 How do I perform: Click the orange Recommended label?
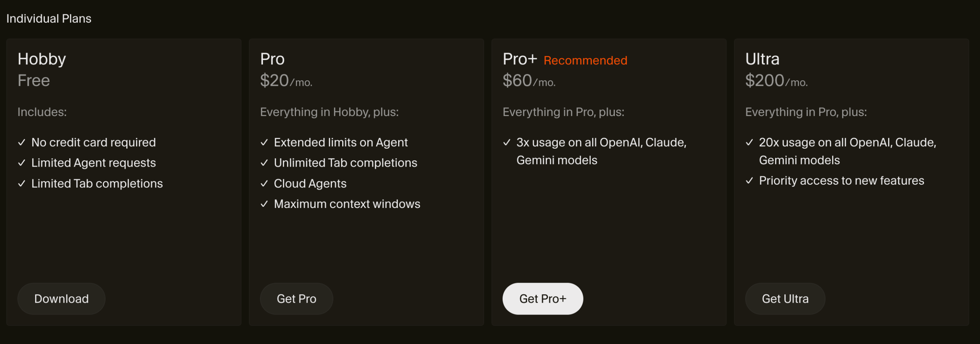pos(585,61)
